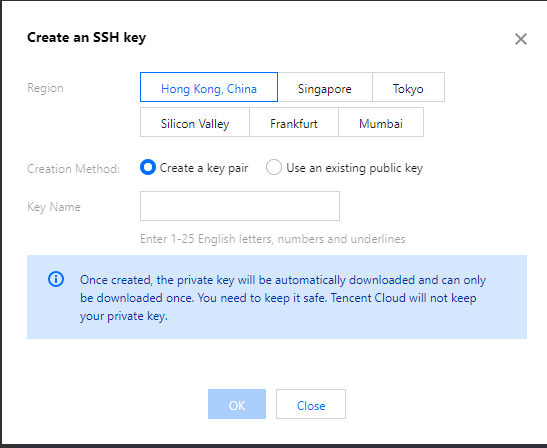Click the private key warning message text
The image size is (547, 448).
pyautogui.click(x=283, y=298)
